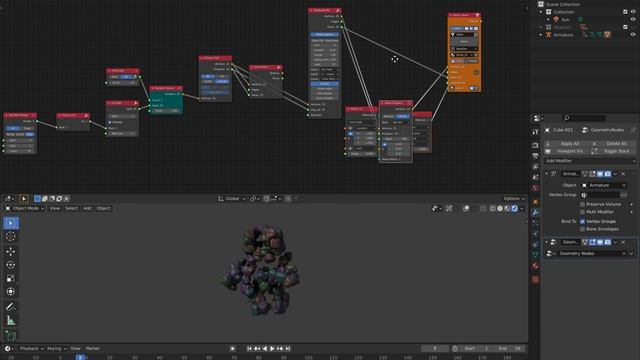Select the Rotate tool

point(11,265)
